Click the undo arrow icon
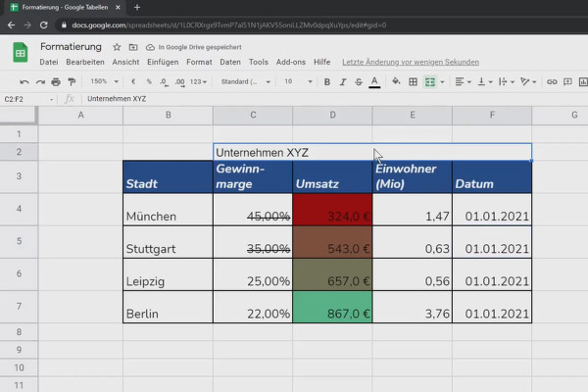Screen dimensions: 588x392 pyautogui.click(x=24, y=81)
